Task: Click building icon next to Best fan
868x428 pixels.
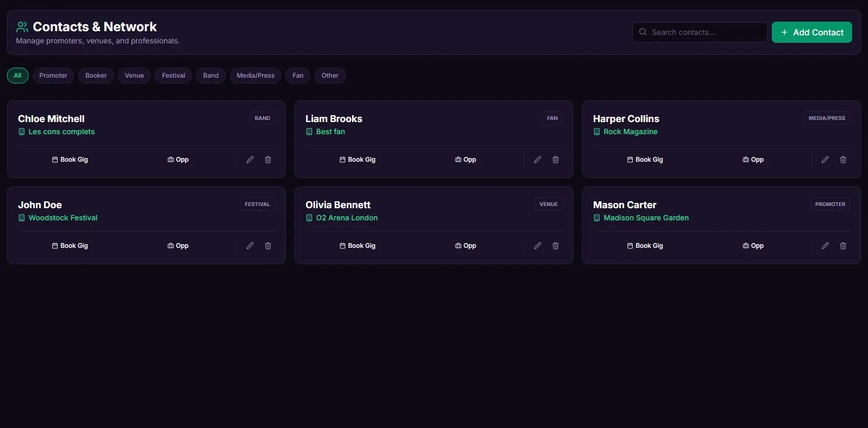Action: coord(309,132)
